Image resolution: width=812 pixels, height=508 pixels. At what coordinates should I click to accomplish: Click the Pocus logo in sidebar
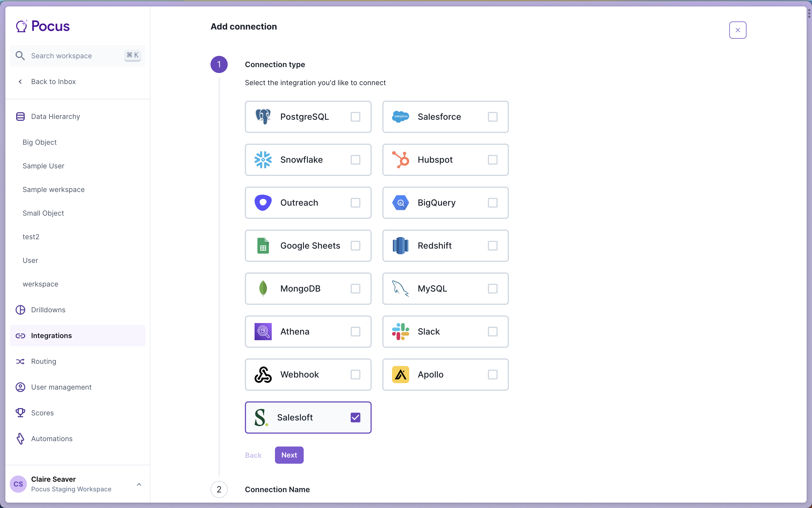coord(43,26)
